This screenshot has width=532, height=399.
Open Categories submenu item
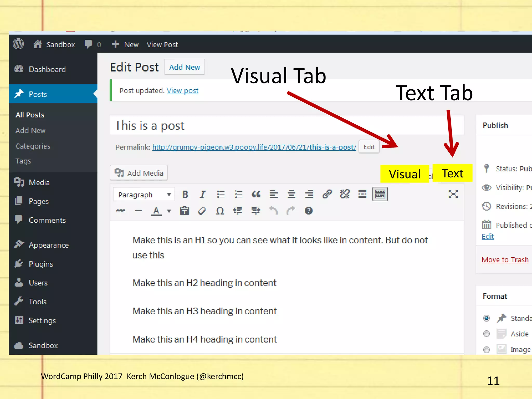coord(33,146)
